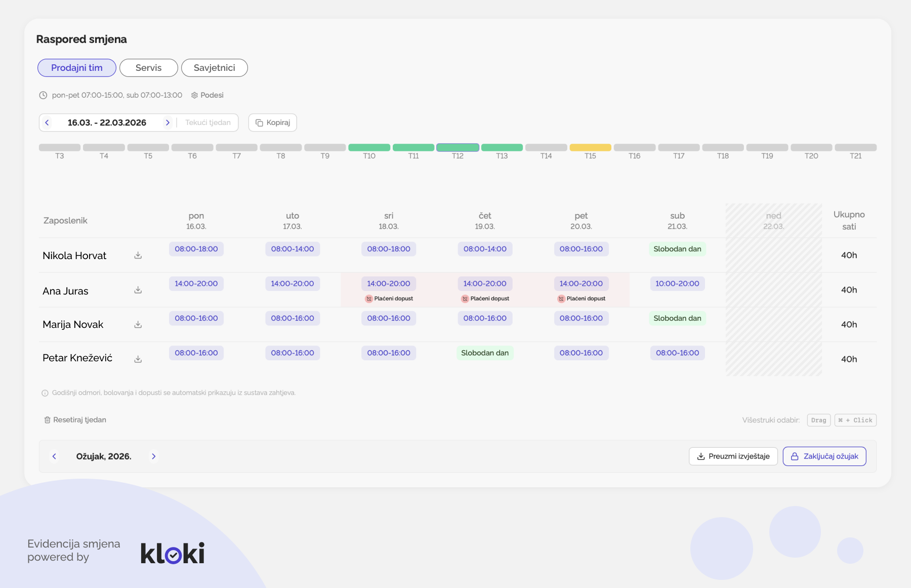Open Podesi settings gear

[194, 95]
